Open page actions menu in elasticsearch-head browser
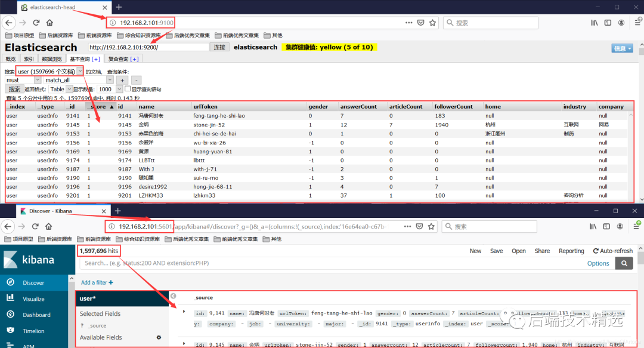 (408, 23)
